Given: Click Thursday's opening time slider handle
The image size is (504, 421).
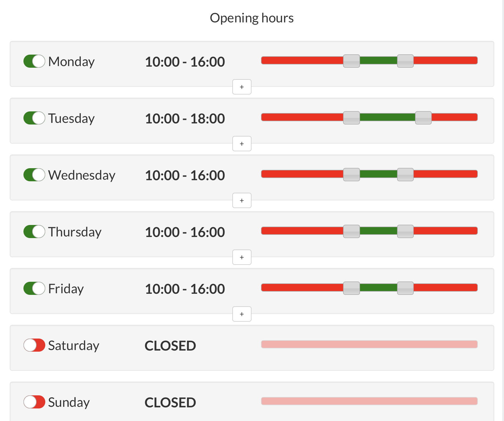Looking at the screenshot, I should click(351, 231).
